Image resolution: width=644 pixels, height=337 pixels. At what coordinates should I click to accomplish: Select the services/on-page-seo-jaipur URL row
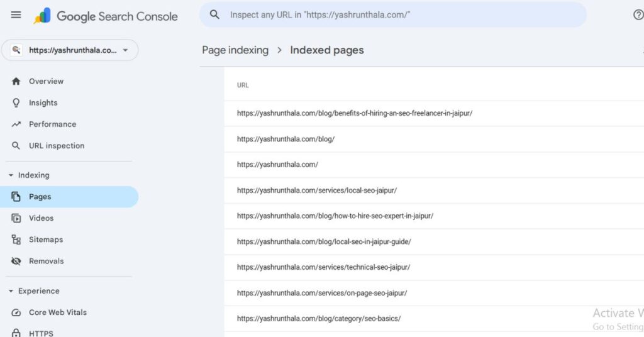pos(434,293)
